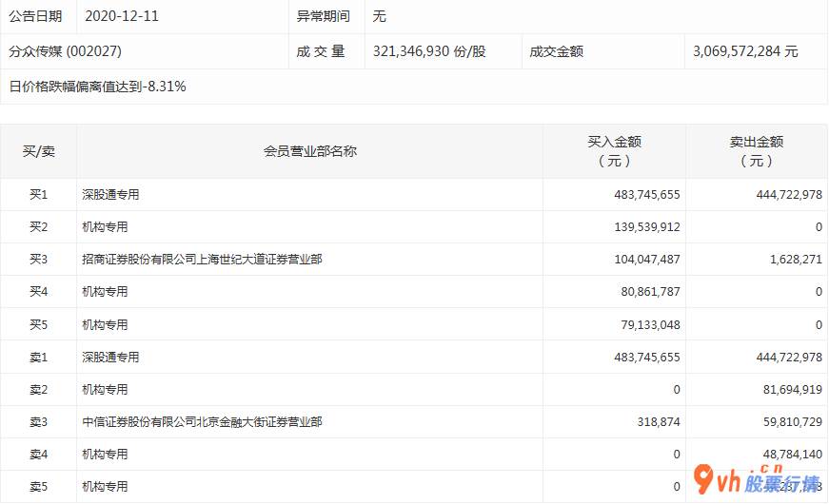Click the sell amount 48,784,140
The image size is (829, 504).
coord(793,455)
